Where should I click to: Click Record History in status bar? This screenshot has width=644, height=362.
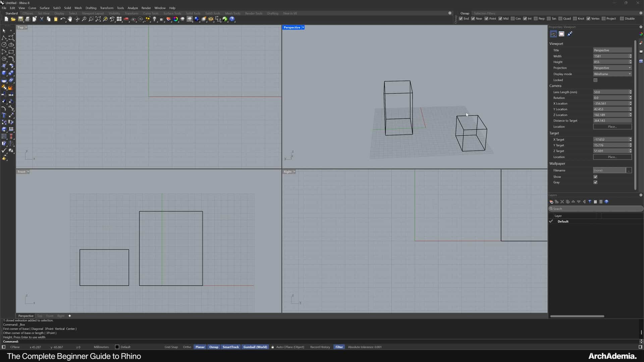point(320,347)
